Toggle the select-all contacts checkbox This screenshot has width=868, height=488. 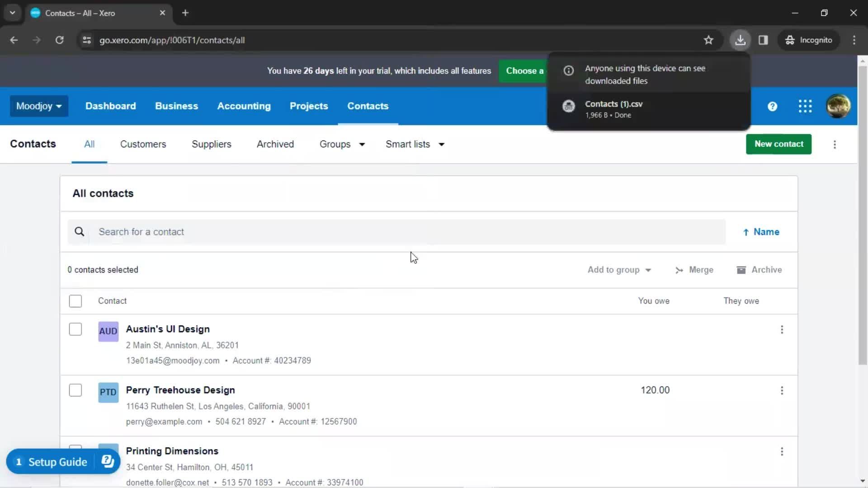tap(75, 301)
